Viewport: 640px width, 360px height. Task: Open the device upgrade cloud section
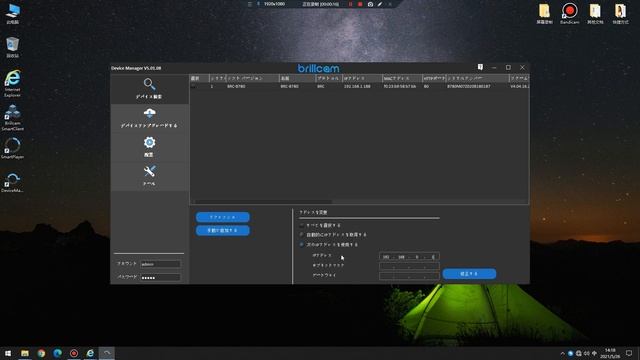tap(149, 118)
